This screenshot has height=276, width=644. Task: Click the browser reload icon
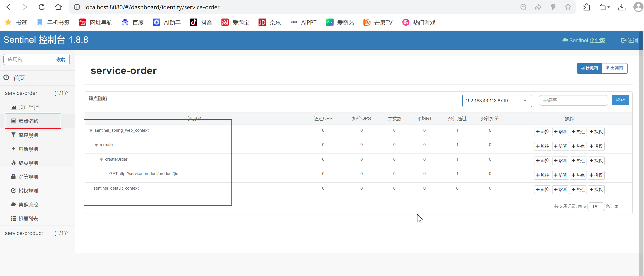click(x=41, y=7)
